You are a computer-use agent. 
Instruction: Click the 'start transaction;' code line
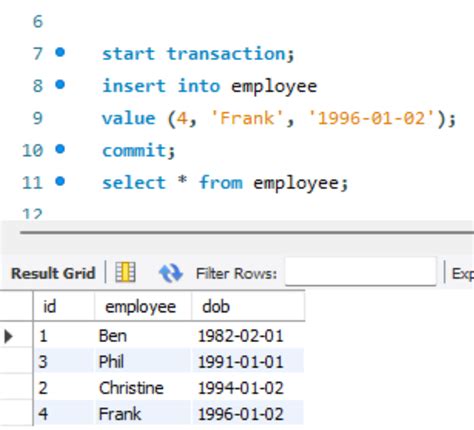coord(198,54)
